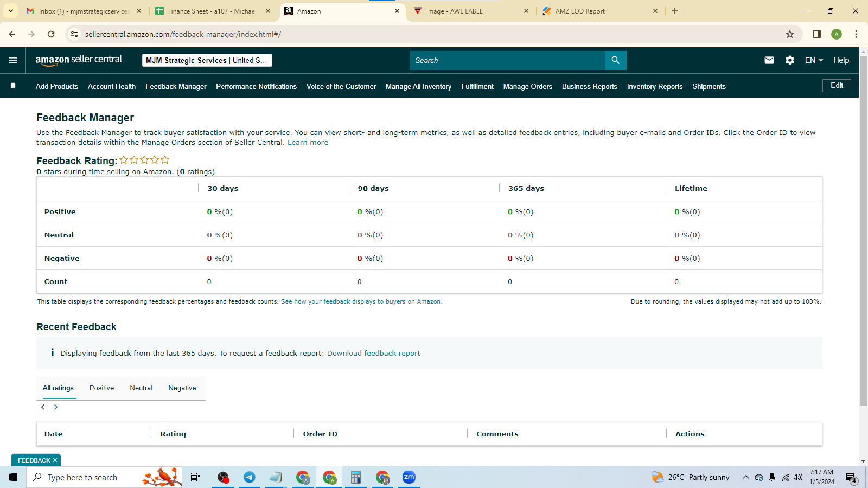This screenshot has width=868, height=488.
Task: Show hidden system tray icons
Action: (x=745, y=477)
